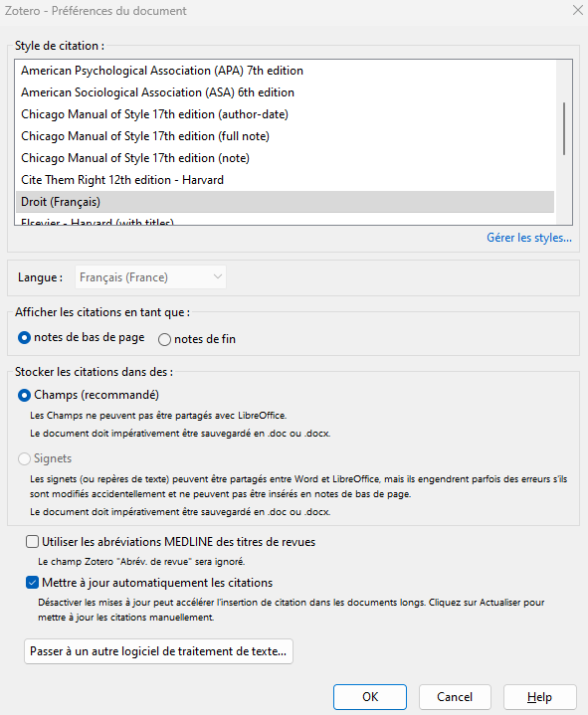The width and height of the screenshot is (588, 715).
Task: Select American Psychological Association (APA) 7th edition style
Action: coord(286,71)
